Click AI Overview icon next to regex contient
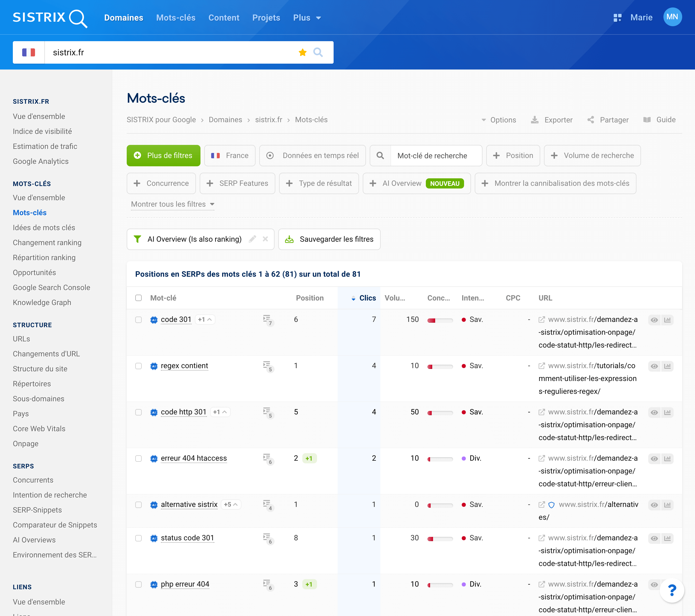695x616 pixels. [154, 366]
